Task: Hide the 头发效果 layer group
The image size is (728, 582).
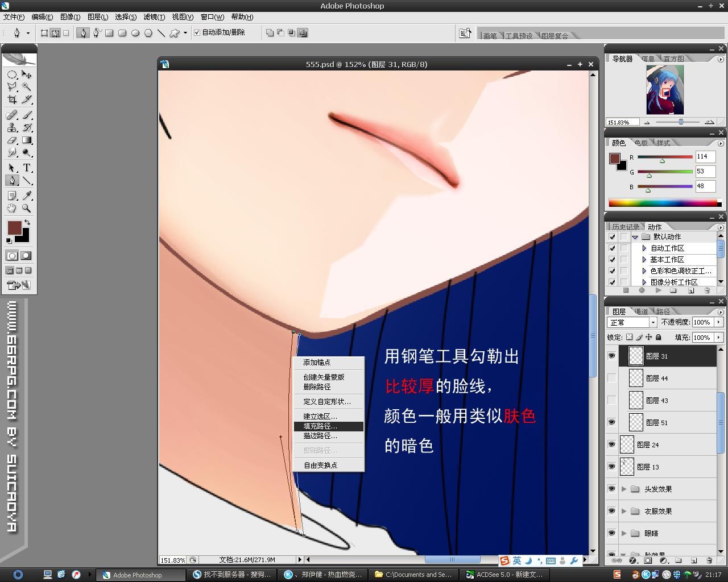Action: [612, 489]
